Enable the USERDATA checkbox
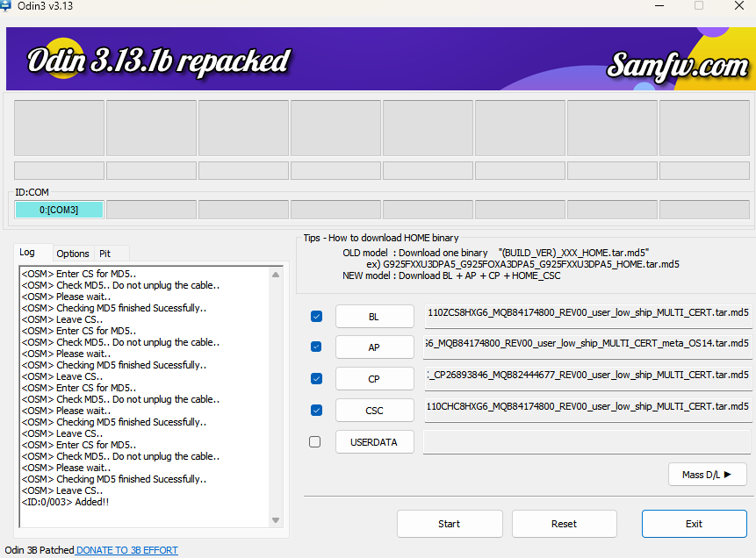Image resolution: width=756 pixels, height=558 pixels. [x=315, y=442]
